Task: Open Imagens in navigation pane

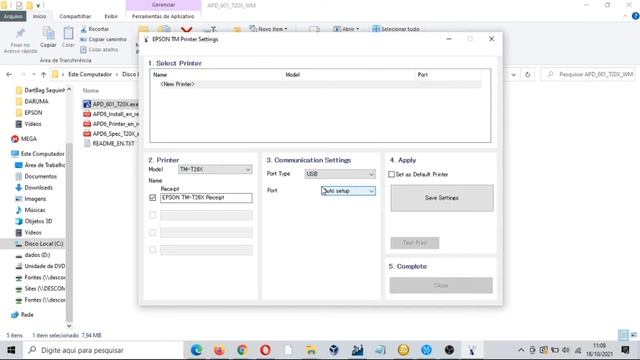Action: tap(31, 199)
